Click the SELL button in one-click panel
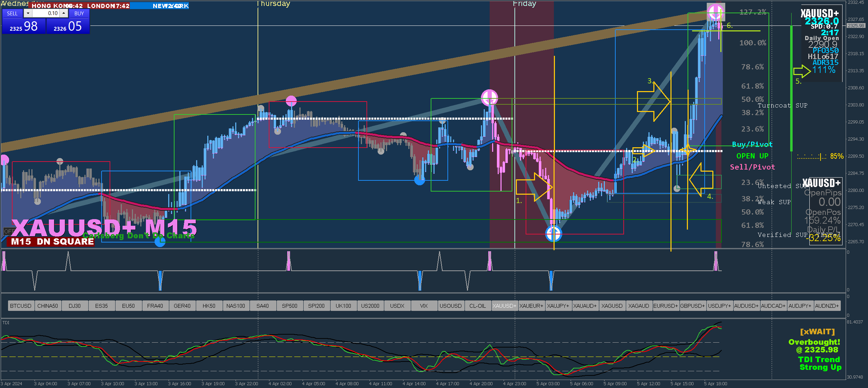Image resolution: width=868 pixels, height=388 pixels. pyautogui.click(x=12, y=14)
